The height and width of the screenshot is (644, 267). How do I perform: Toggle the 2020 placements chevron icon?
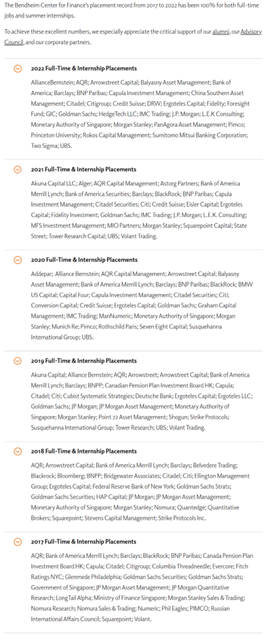18,260
